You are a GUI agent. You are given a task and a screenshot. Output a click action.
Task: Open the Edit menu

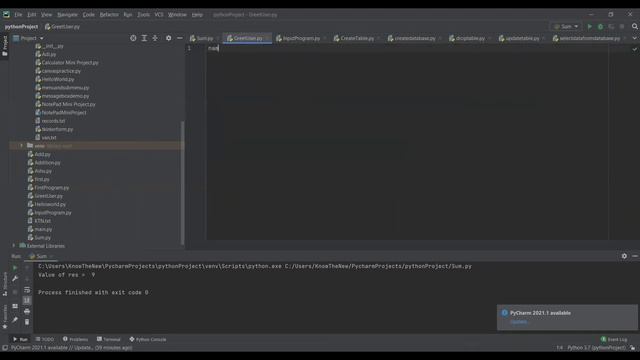click(31, 14)
